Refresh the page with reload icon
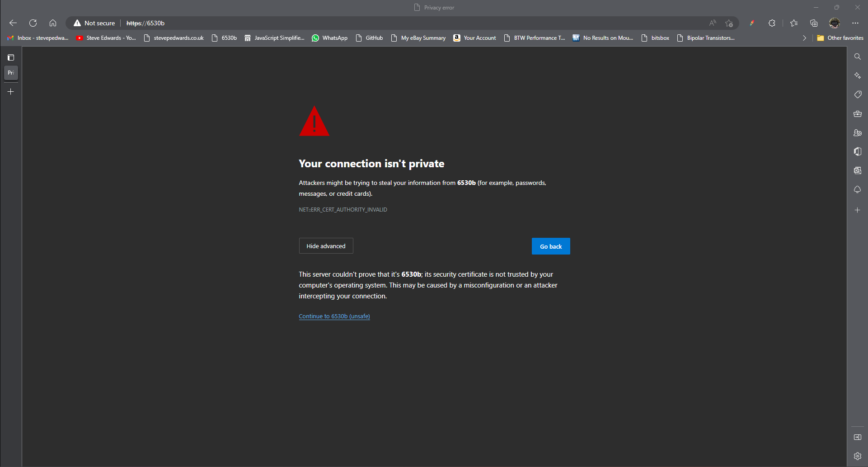Screen dimensions: 868x467 click(33, 23)
